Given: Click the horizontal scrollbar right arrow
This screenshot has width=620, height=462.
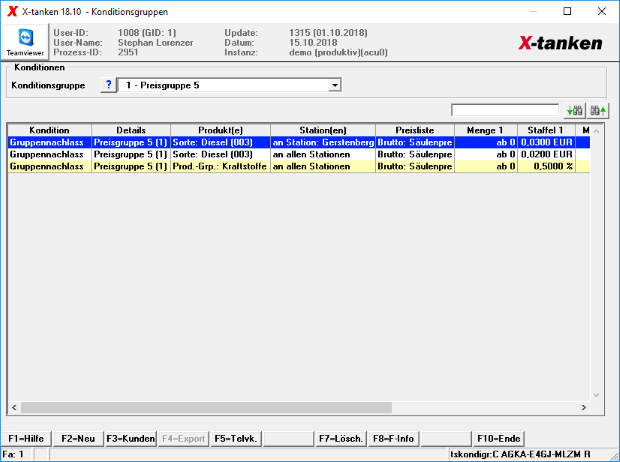Looking at the screenshot, I should [584, 407].
